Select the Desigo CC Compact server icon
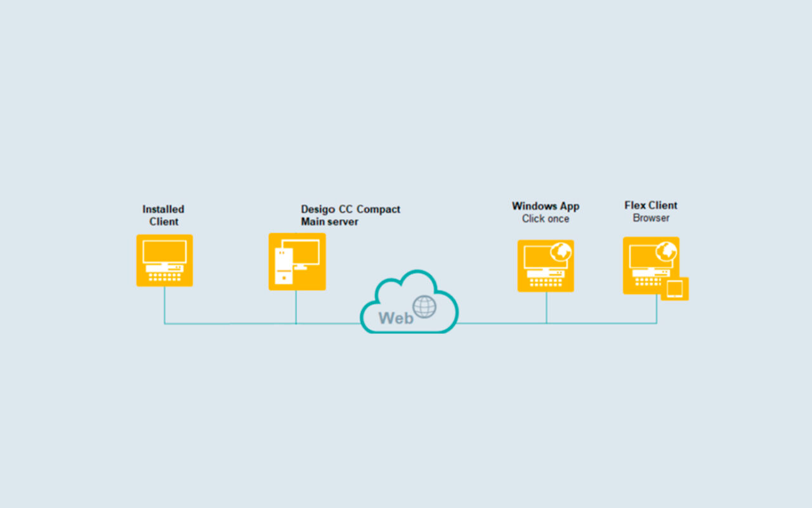The width and height of the screenshot is (812, 508). [x=297, y=261]
